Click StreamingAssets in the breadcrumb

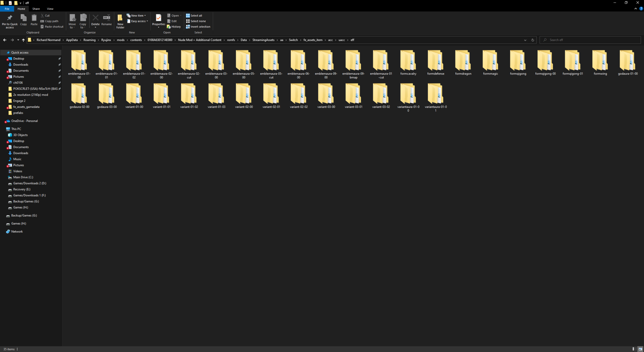263,40
